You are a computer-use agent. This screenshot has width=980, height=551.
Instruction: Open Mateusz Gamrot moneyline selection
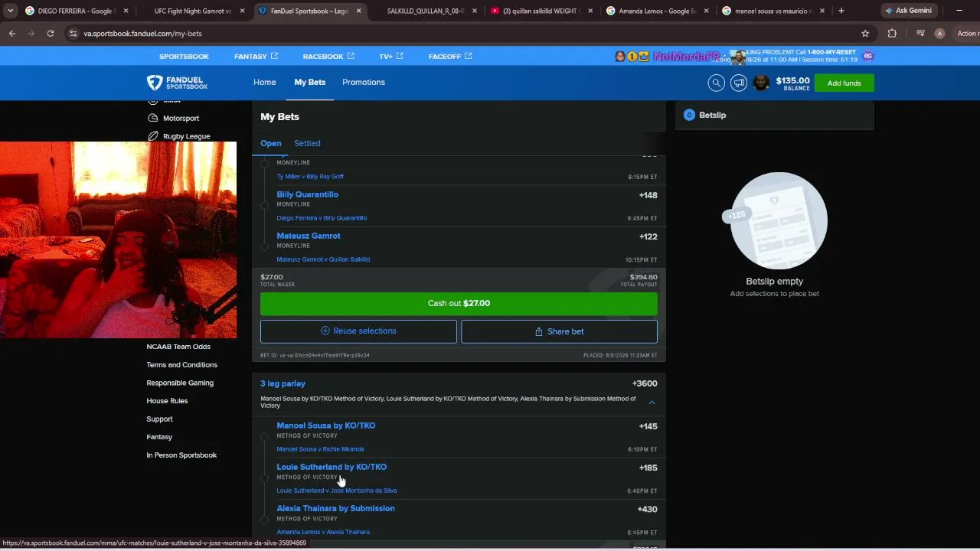tap(309, 236)
